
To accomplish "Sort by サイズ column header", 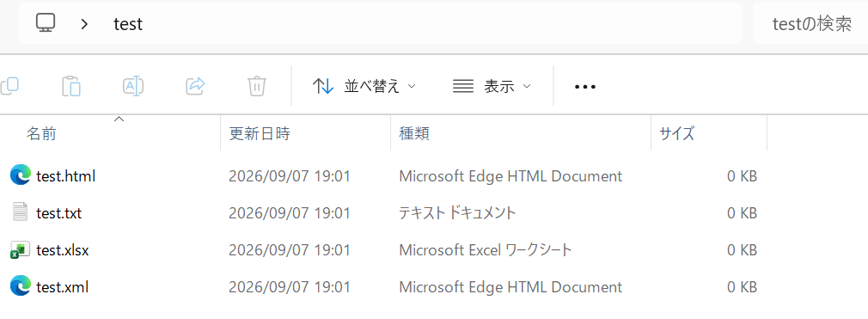I will [x=676, y=133].
